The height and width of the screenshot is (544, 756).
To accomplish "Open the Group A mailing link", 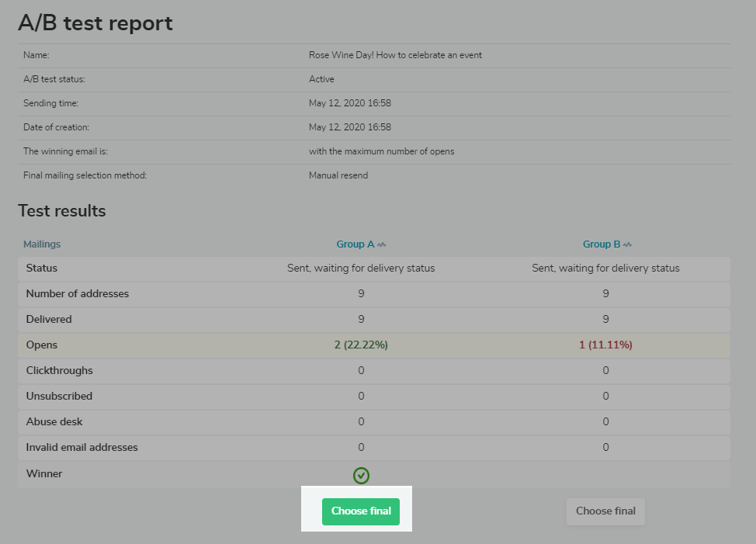I will (x=355, y=244).
